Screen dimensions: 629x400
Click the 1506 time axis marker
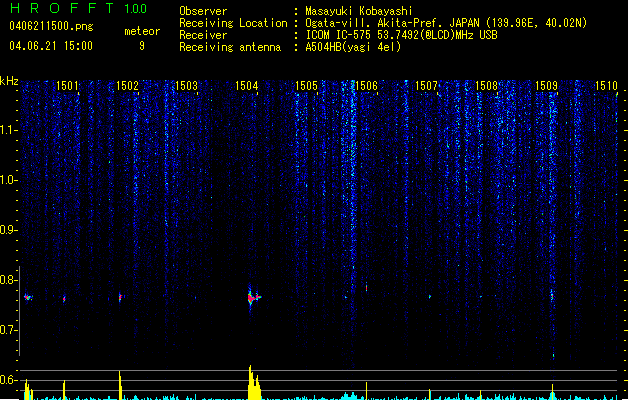point(366,86)
